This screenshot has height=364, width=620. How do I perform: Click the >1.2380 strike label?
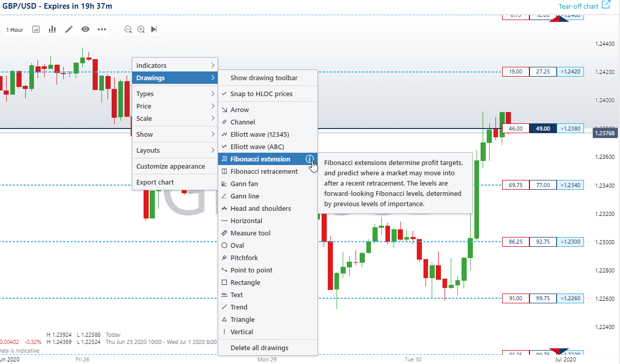570,129
